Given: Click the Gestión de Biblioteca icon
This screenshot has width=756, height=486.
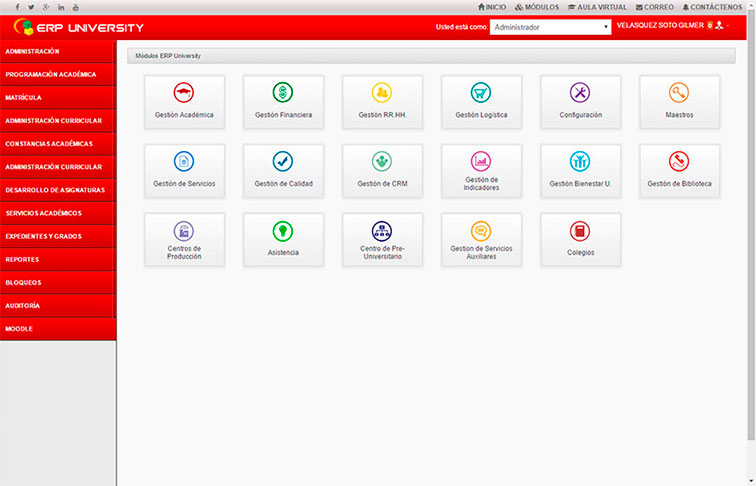Looking at the screenshot, I should 679,161.
